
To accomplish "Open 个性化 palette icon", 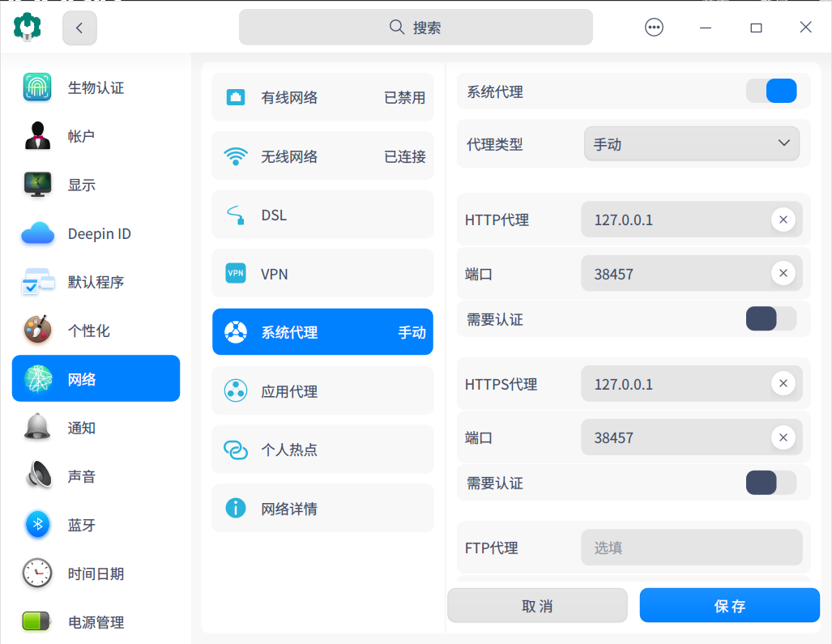I will [37, 330].
